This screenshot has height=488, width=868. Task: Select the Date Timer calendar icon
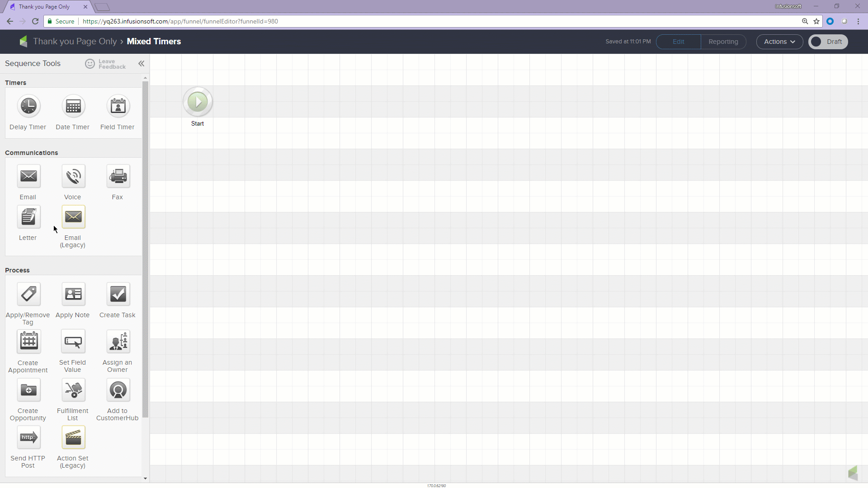pos(73,106)
